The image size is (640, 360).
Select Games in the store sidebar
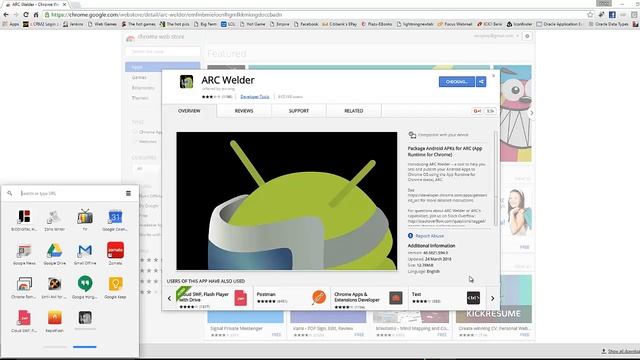[x=139, y=78]
